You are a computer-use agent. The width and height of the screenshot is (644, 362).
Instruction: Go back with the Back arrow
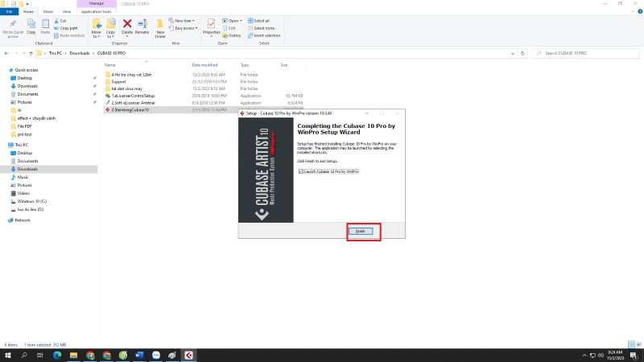point(6,53)
